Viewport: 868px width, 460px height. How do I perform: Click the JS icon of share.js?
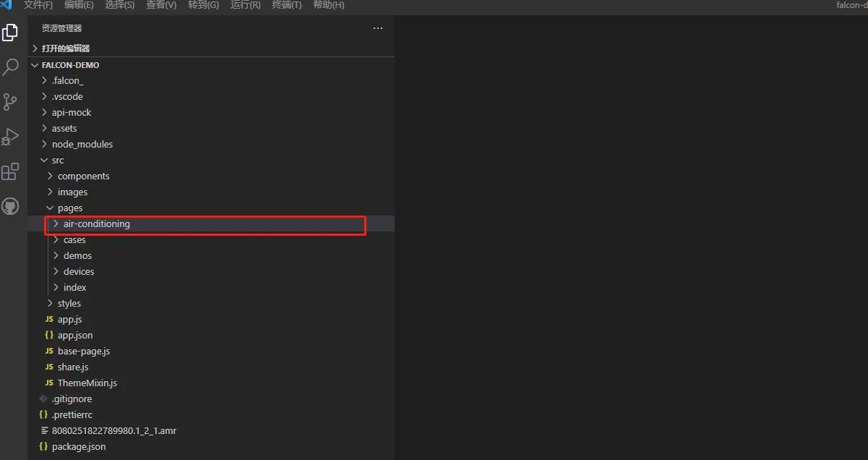tap(49, 367)
